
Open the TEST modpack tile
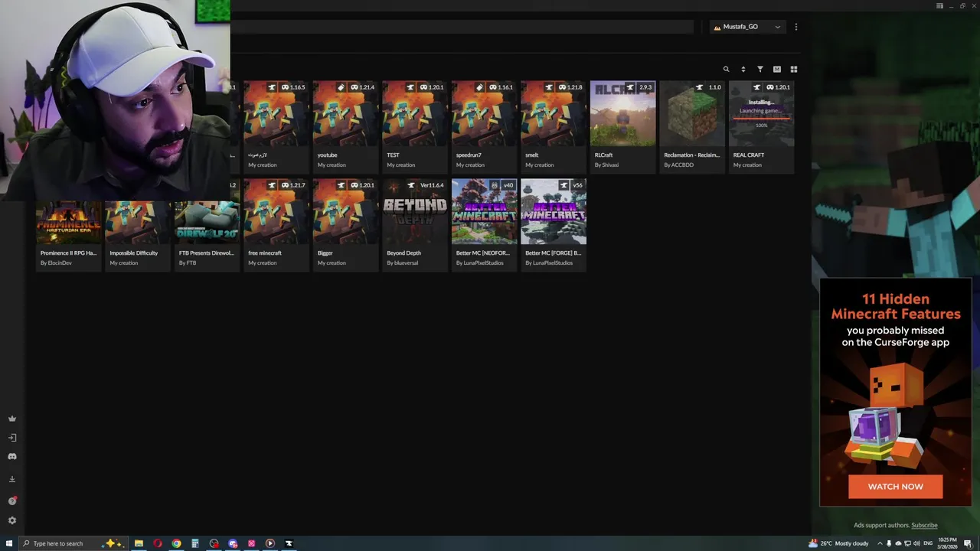[x=415, y=127]
